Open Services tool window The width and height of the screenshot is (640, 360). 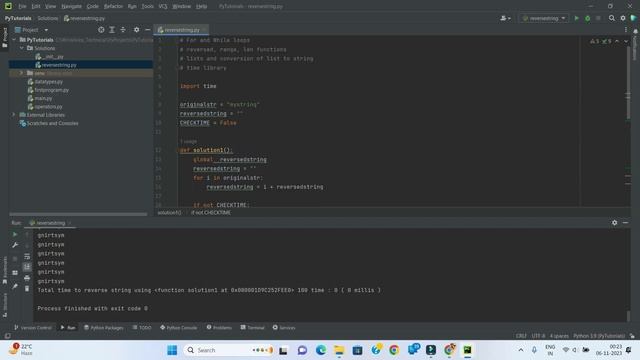(x=284, y=327)
